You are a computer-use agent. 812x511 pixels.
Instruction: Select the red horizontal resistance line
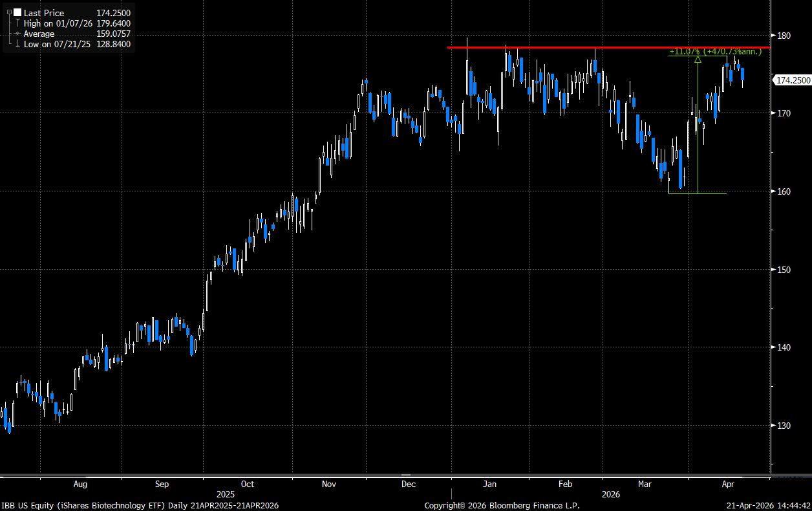pos(582,47)
